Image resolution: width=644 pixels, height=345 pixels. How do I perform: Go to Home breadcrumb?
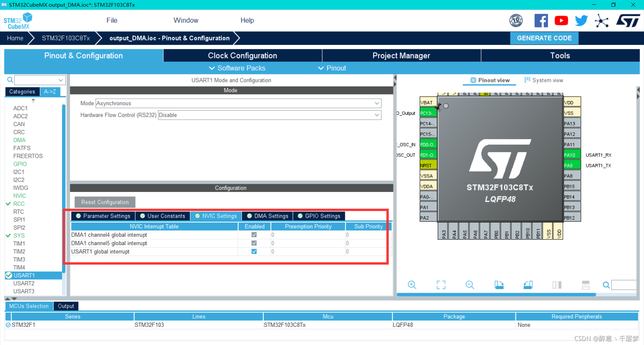(x=15, y=38)
